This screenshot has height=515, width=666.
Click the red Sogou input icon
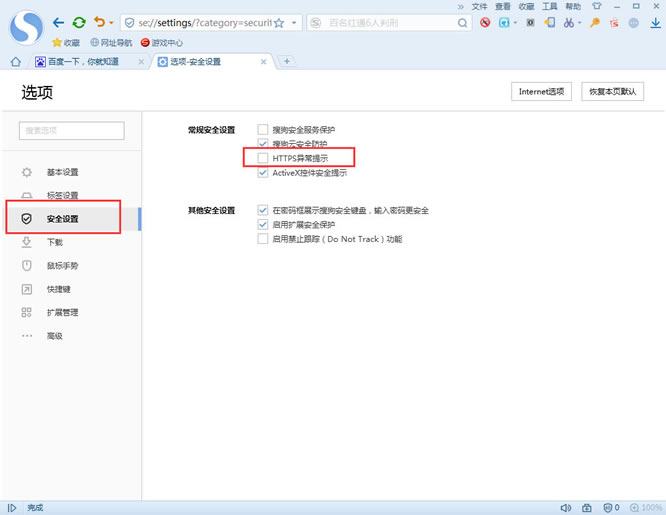click(x=614, y=23)
